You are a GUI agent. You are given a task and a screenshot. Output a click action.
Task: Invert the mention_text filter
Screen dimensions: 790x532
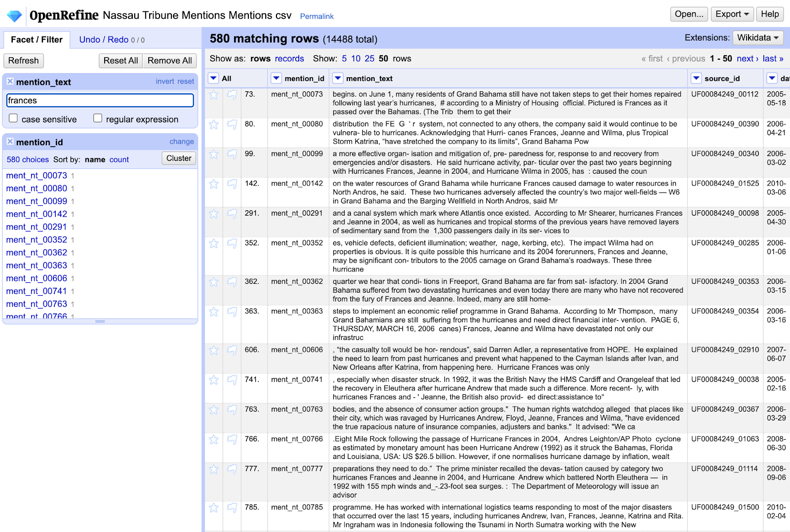(x=165, y=81)
